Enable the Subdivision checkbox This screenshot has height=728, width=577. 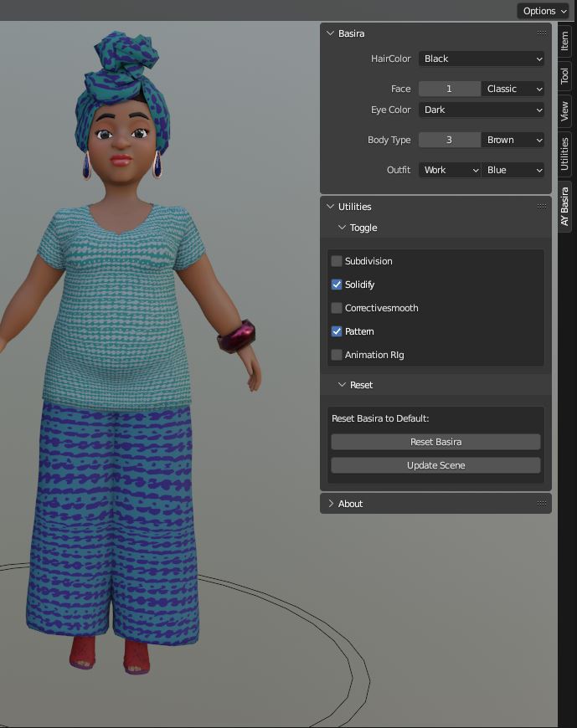tap(337, 261)
